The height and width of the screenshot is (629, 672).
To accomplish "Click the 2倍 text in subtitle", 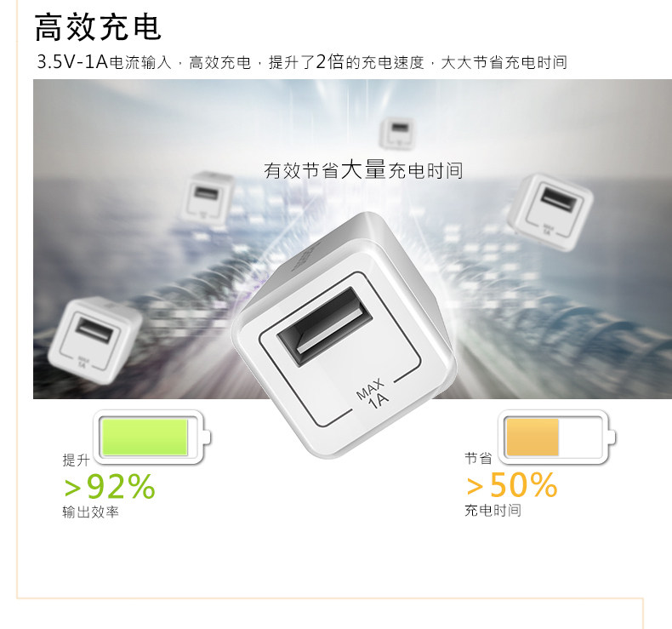I will point(329,62).
